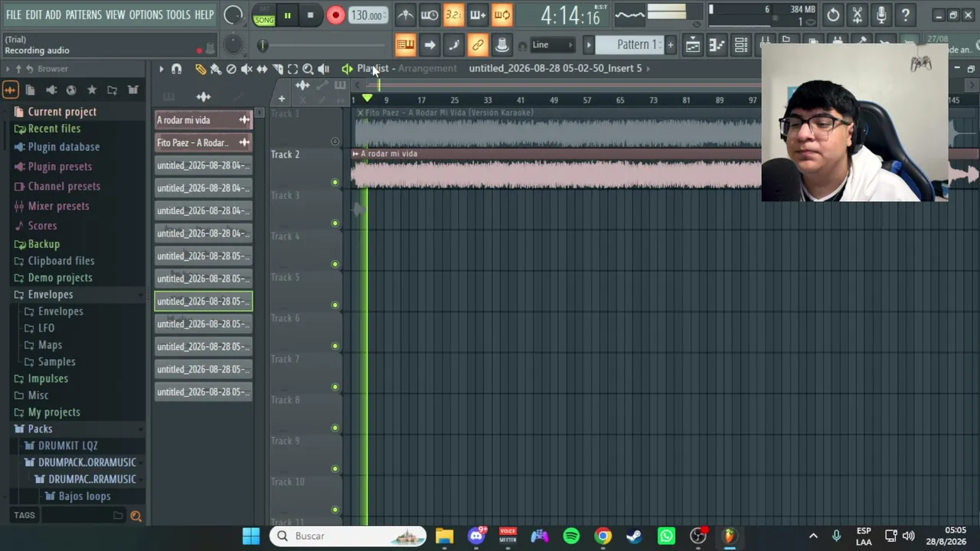Switch between Pat and Song mode
The width and height of the screenshot is (980, 551).
[x=264, y=15]
